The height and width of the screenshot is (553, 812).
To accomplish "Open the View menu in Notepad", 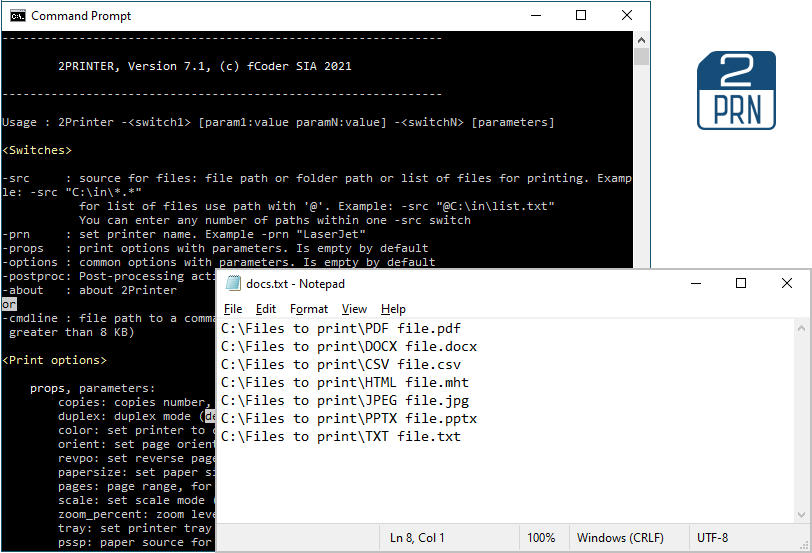I will (354, 309).
